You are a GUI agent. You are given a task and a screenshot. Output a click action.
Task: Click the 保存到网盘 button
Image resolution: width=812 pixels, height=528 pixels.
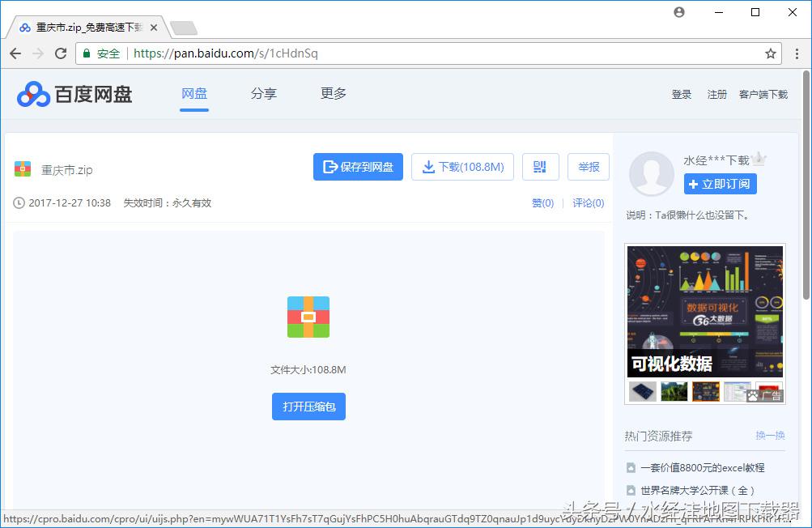click(357, 167)
